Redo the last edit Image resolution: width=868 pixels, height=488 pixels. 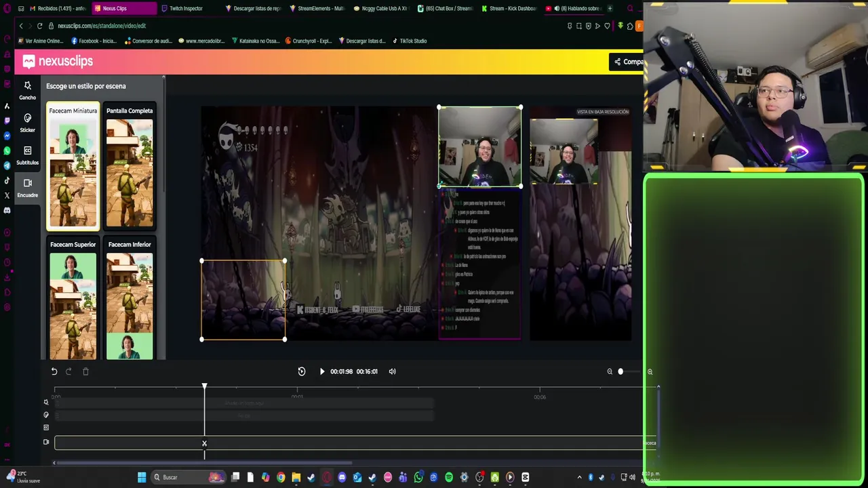(68, 371)
